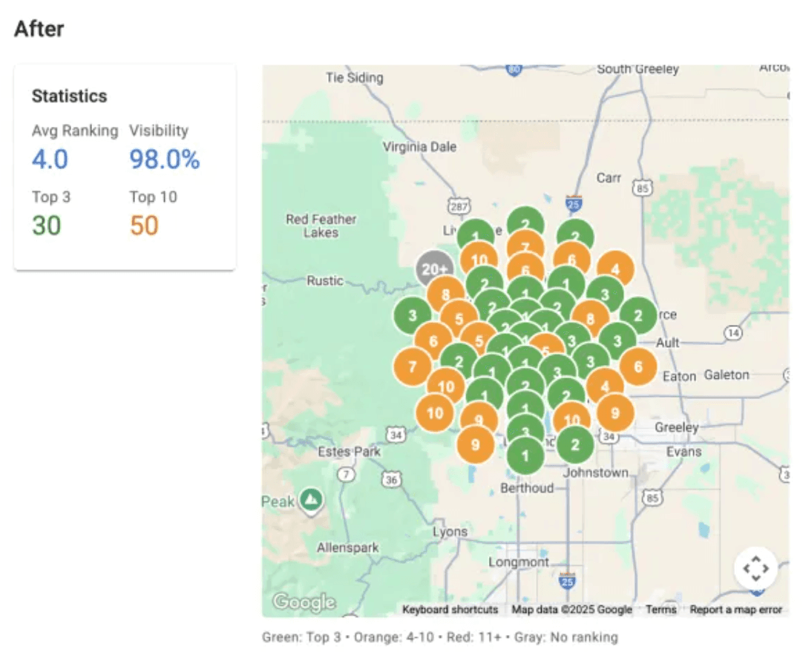
Task: Click the green 1 marker above Berthoud
Action: pyautogui.click(x=525, y=455)
